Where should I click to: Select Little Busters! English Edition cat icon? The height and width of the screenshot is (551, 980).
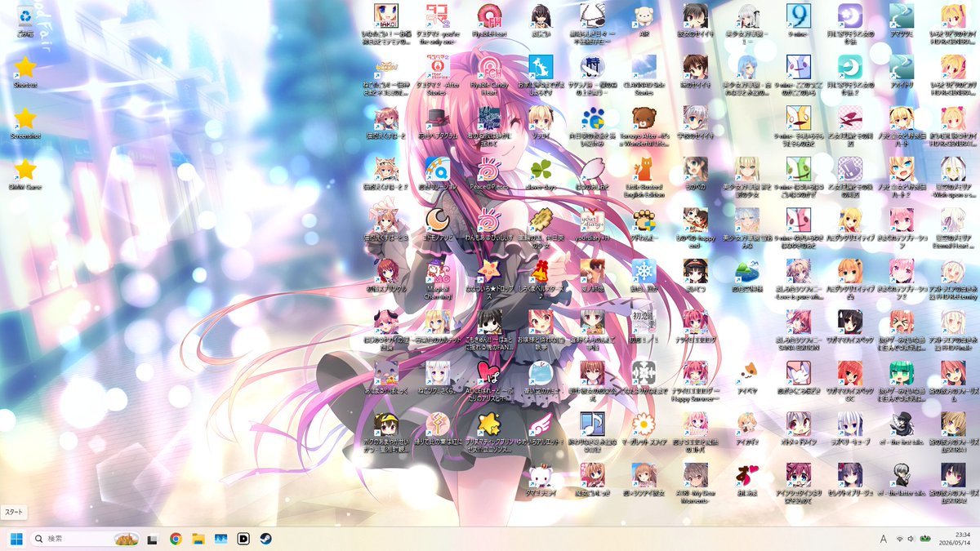coord(644,170)
